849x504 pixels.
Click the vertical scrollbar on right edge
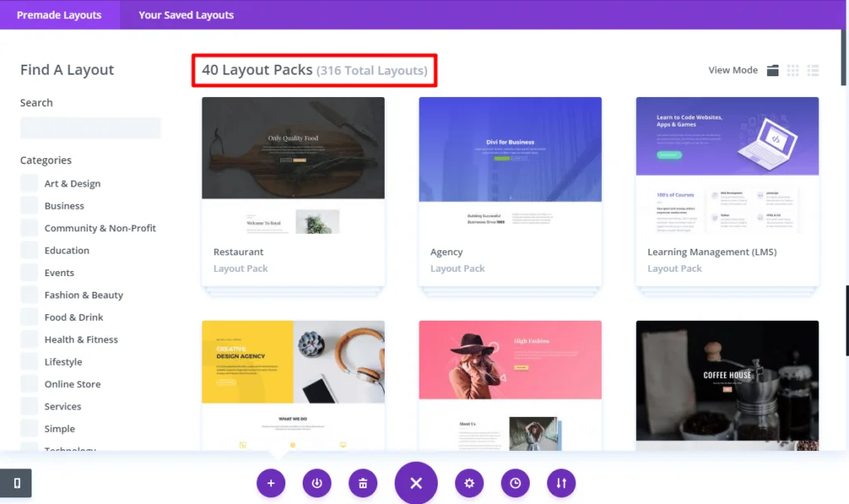point(843,57)
